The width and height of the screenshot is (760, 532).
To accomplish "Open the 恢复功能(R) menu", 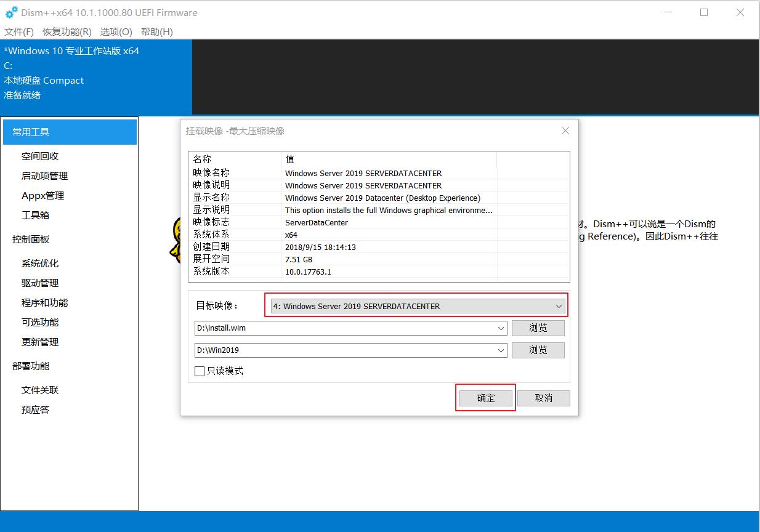I will [66, 31].
